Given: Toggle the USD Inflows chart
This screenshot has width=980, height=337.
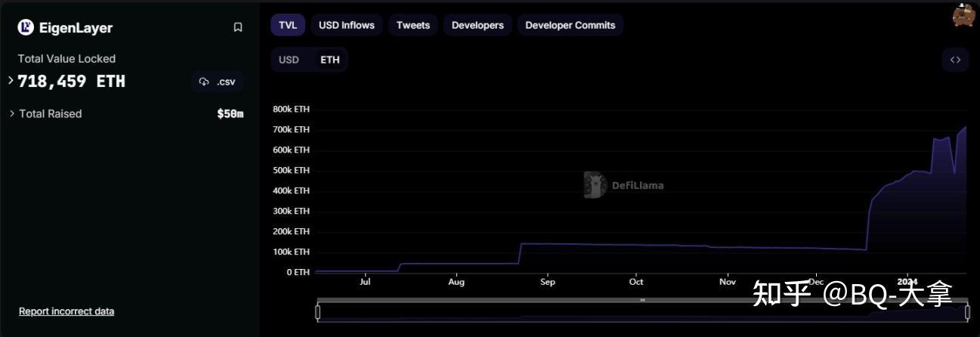Looking at the screenshot, I should point(347,25).
